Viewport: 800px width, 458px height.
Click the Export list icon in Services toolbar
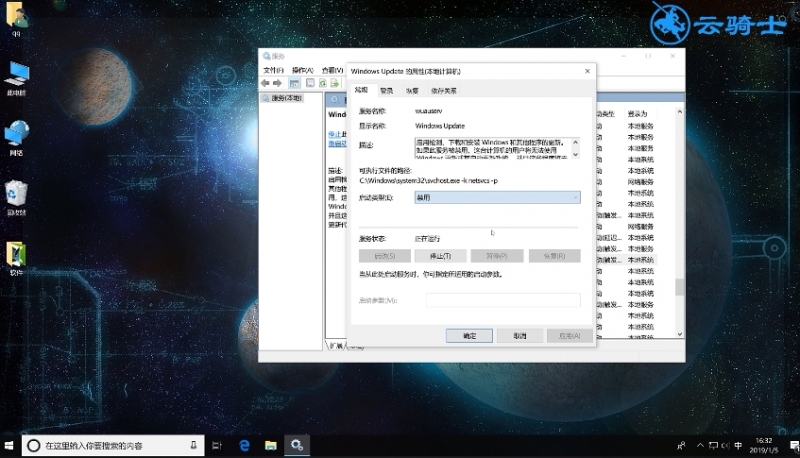pyautogui.click(x=335, y=83)
